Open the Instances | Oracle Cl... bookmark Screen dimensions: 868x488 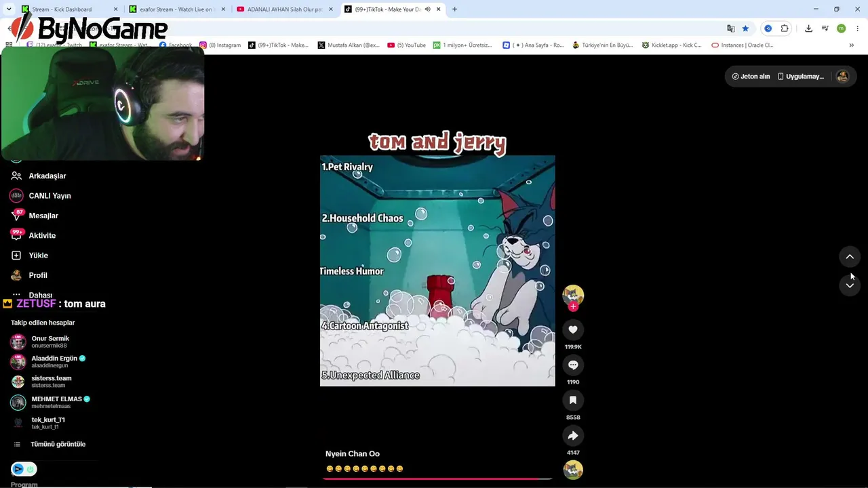click(x=743, y=45)
